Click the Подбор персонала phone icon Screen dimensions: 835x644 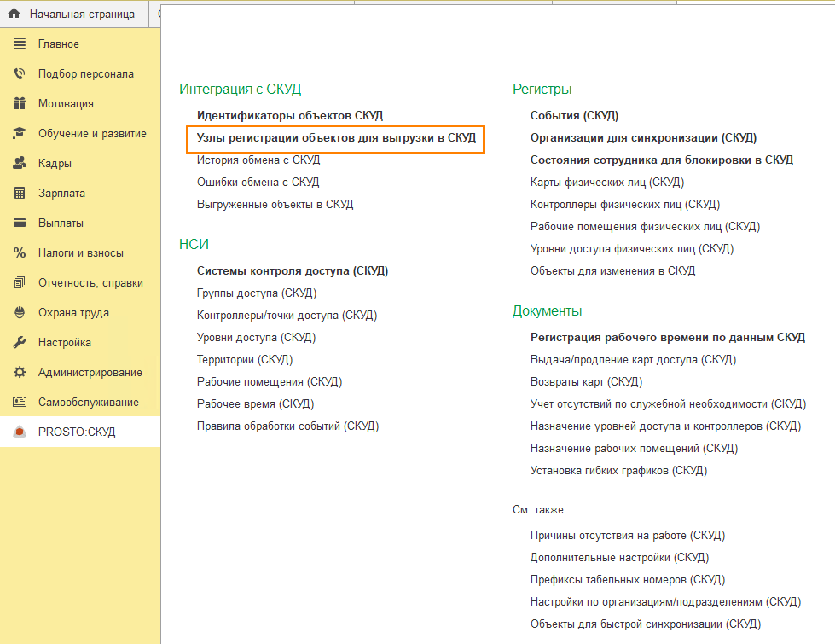20,74
